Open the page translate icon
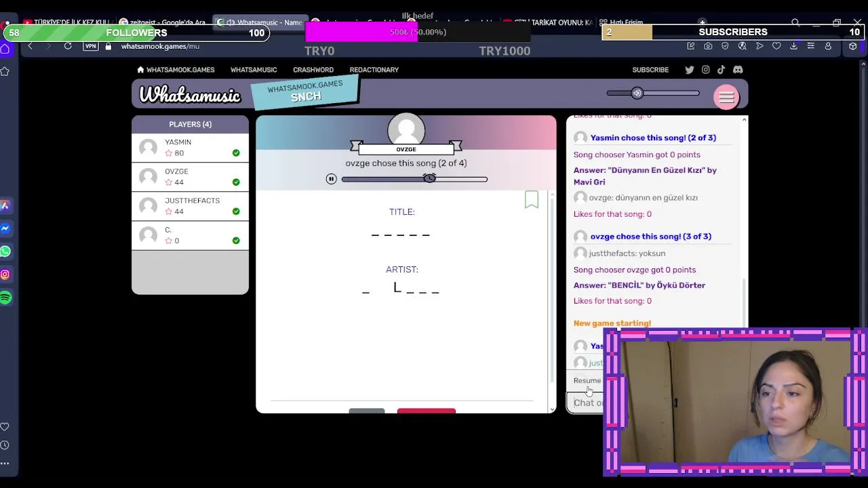Image resolution: width=868 pixels, height=488 pixels. [743, 46]
